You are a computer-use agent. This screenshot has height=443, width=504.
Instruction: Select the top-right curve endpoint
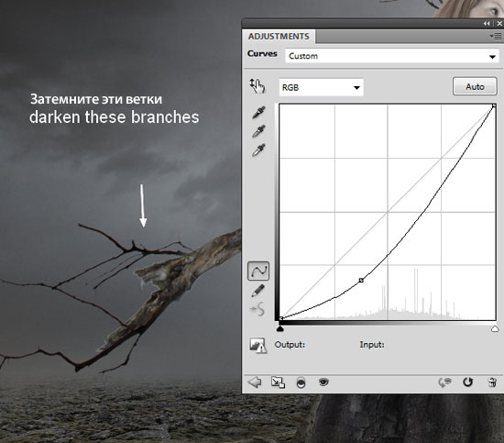[494, 105]
